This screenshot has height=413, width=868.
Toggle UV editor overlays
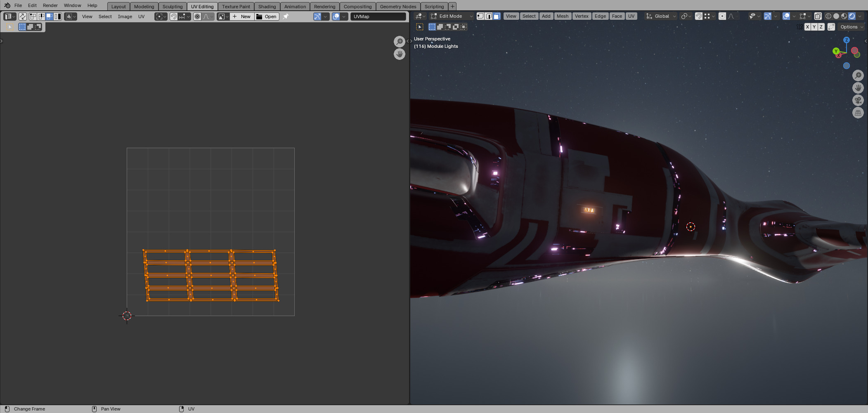click(336, 17)
